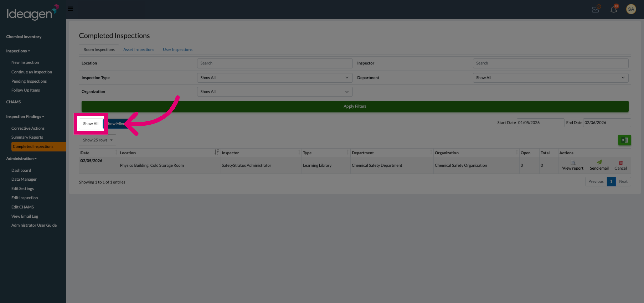
Task: Sort by Department column header
Action: click(x=391, y=153)
